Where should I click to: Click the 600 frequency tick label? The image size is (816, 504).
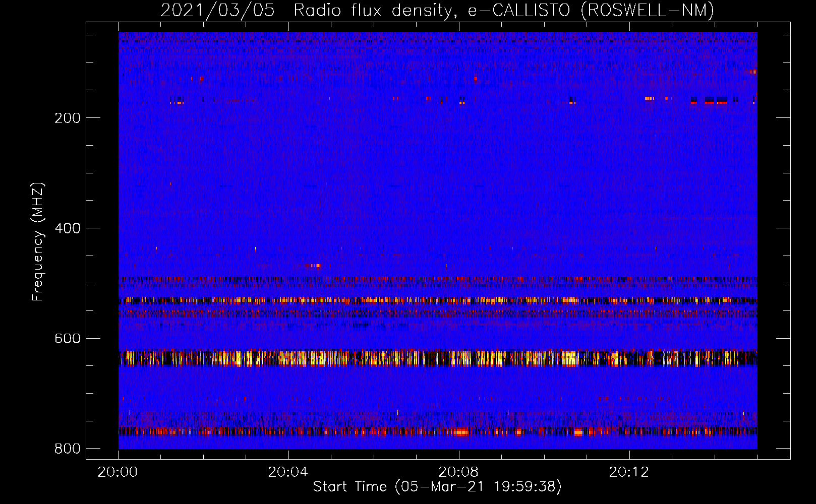point(68,339)
